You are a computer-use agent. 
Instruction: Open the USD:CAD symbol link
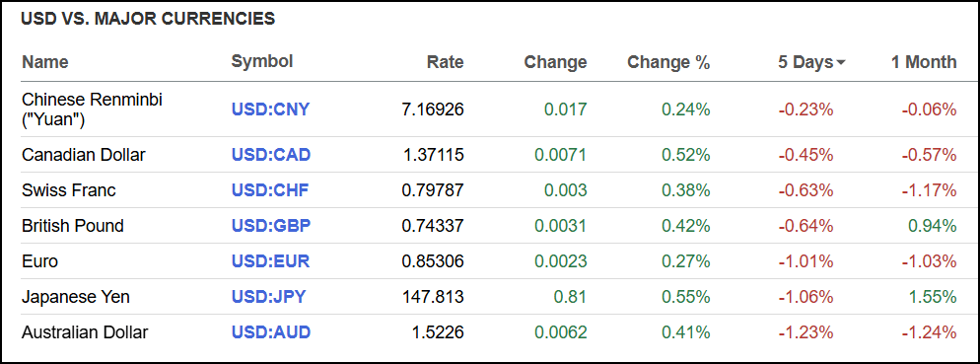pos(271,155)
